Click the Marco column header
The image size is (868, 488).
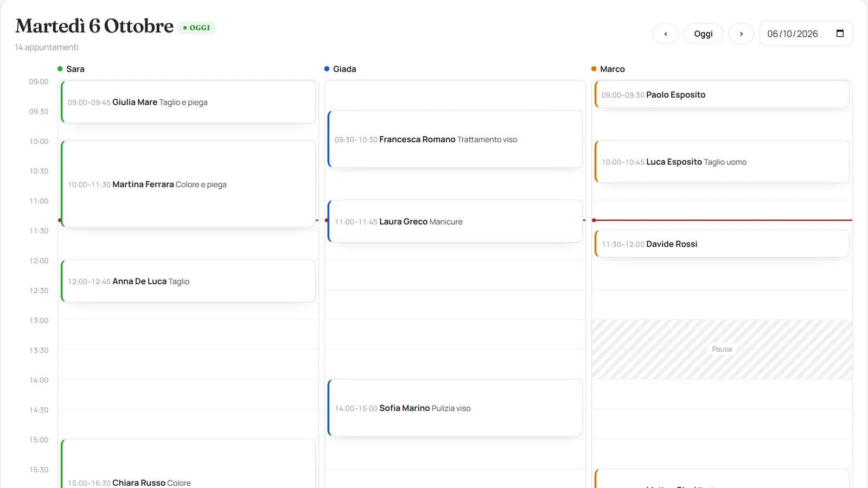[608, 69]
